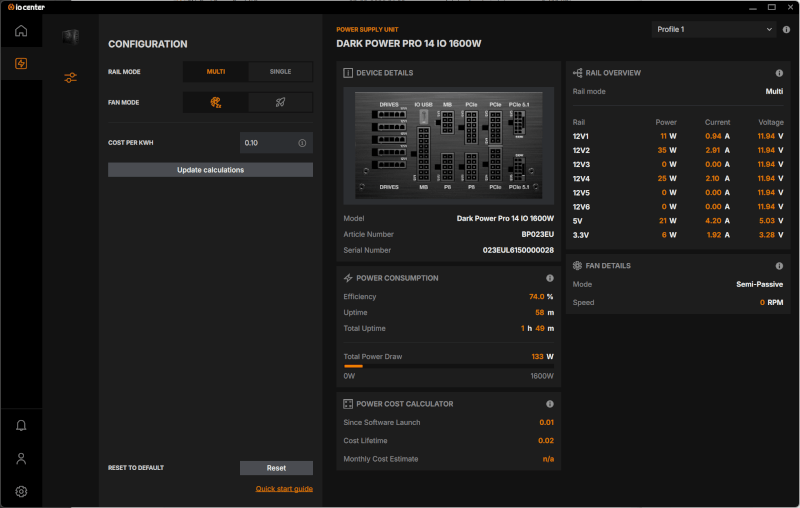Show Fan Details info tooltip

click(x=779, y=266)
